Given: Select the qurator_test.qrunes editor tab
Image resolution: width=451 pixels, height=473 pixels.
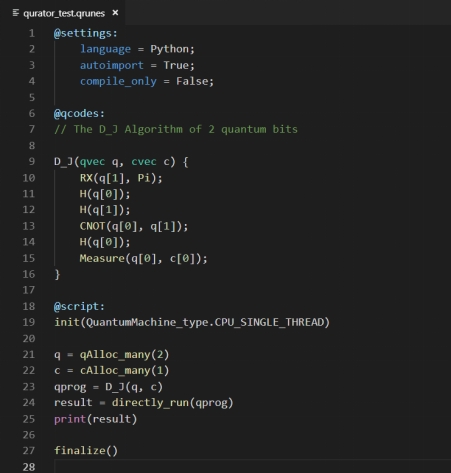Looking at the screenshot, I should click(63, 13).
